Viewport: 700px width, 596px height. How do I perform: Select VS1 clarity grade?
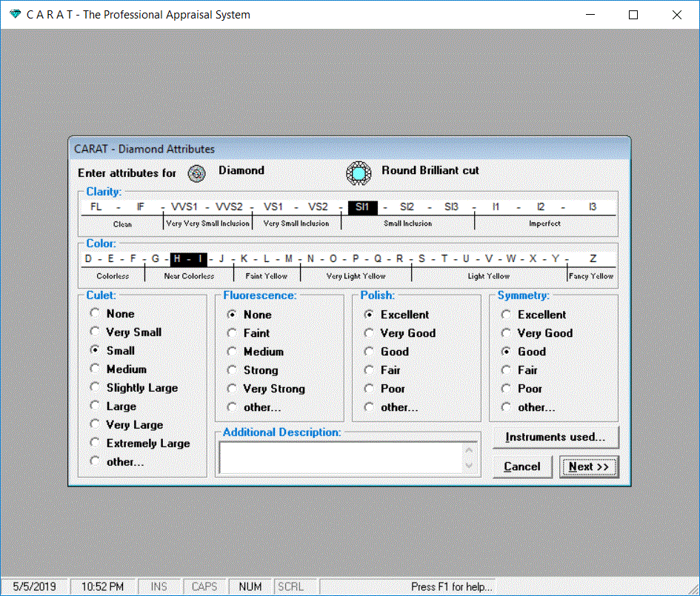(x=273, y=207)
